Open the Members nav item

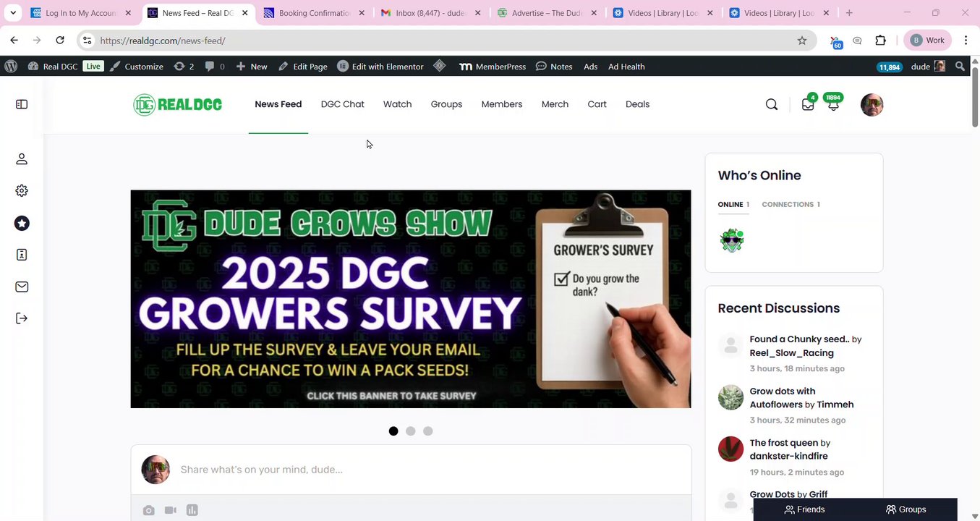[x=502, y=104]
